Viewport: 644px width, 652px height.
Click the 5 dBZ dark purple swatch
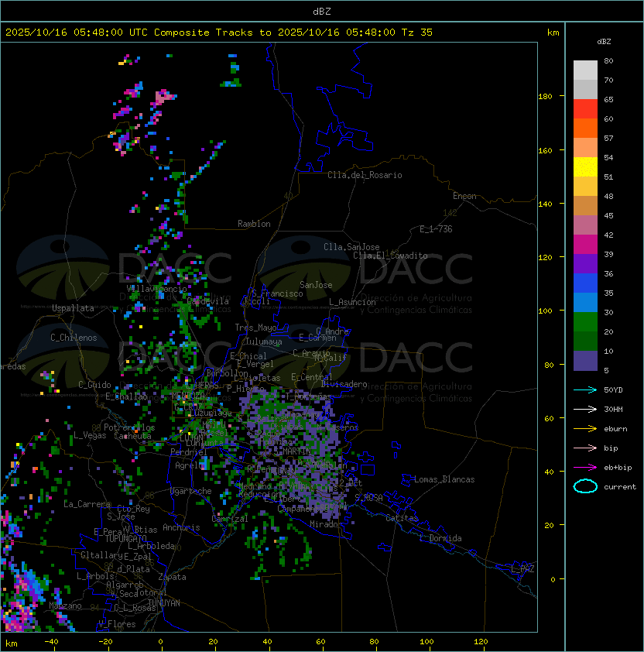click(x=585, y=361)
